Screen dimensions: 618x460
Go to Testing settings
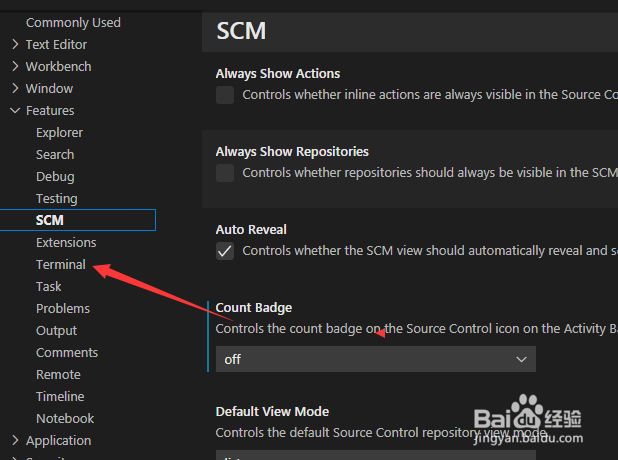point(56,198)
